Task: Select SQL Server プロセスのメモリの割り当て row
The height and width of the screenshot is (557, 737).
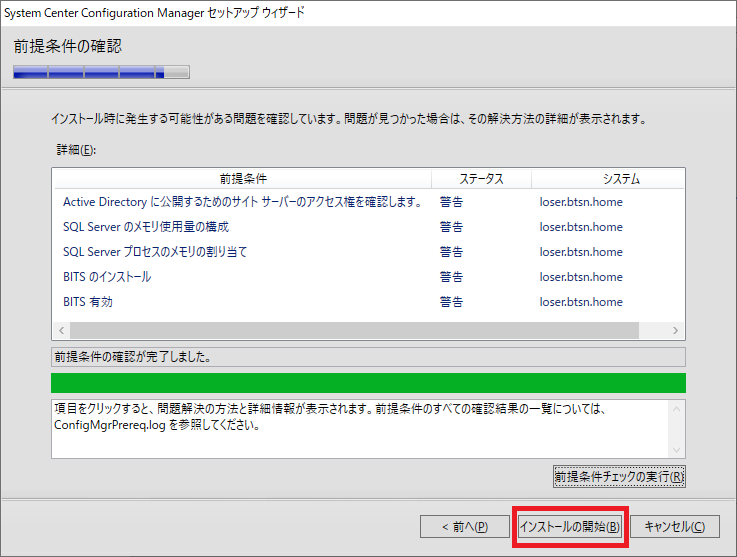Action: pos(369,251)
